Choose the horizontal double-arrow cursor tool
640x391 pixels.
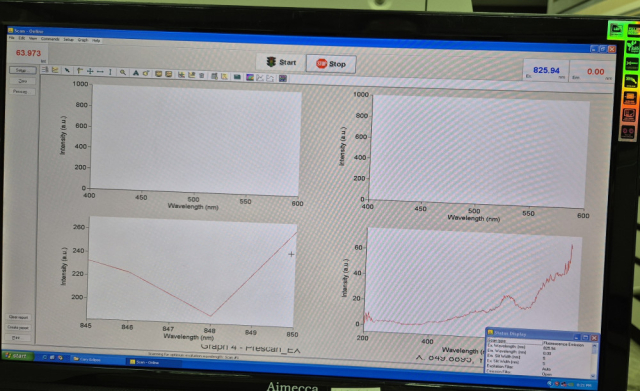[x=100, y=72]
